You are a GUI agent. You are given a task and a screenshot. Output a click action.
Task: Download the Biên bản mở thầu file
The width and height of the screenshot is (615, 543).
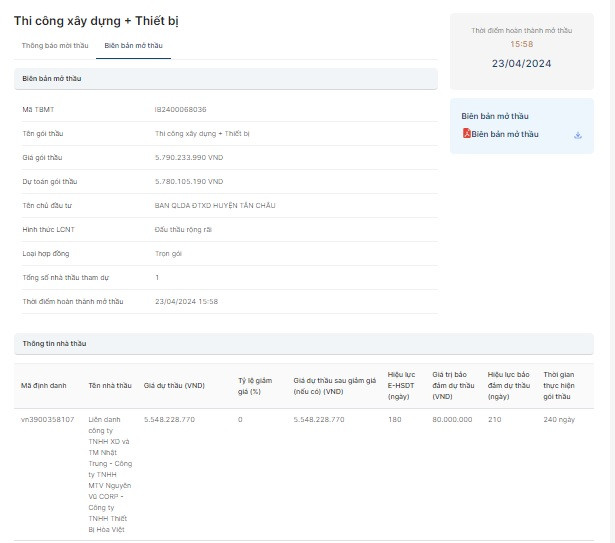pos(578,135)
